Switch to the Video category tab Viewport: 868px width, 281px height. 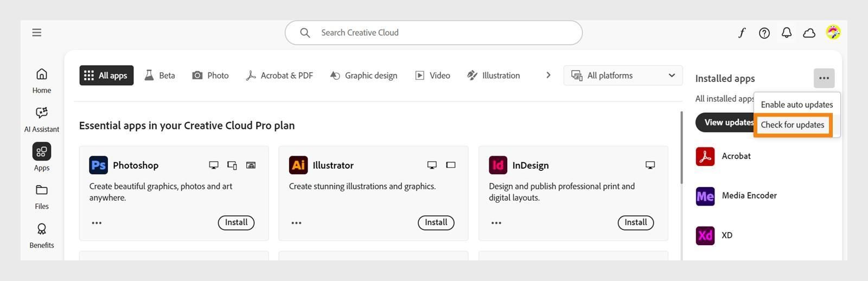pos(432,75)
